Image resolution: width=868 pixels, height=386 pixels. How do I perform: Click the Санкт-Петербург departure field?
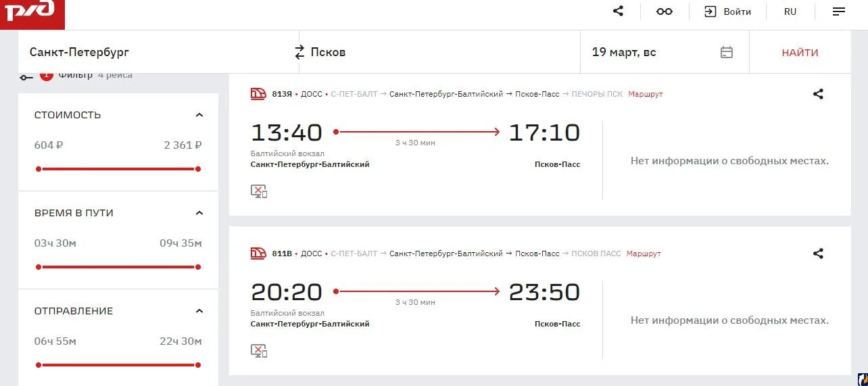(155, 52)
